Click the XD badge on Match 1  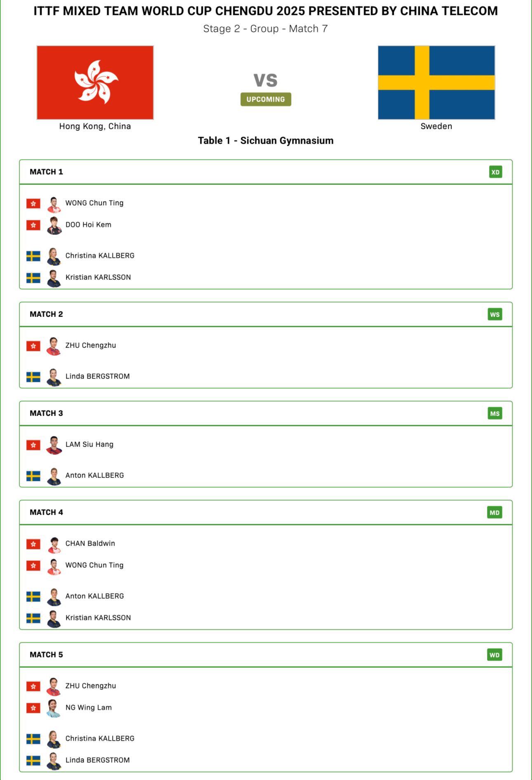tap(495, 172)
